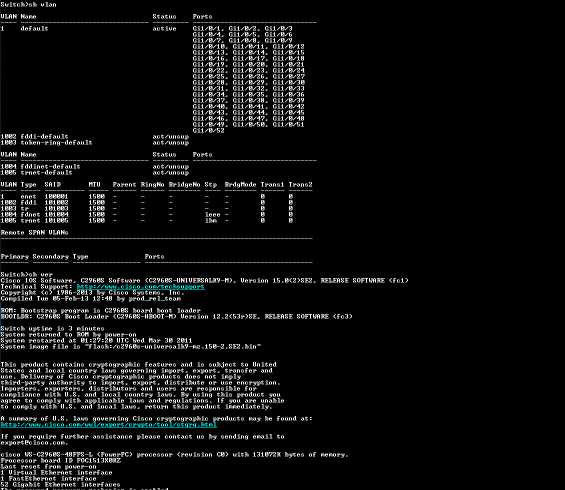Viewport: 565px width, 490px height.
Task: Click the 'BrdgMode' column header
Action: click(240, 184)
